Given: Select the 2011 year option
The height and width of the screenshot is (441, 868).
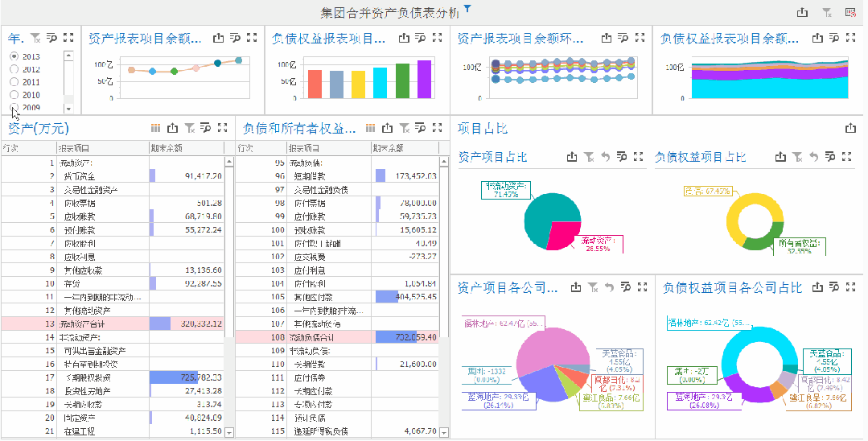Looking at the screenshot, I should 14,82.
